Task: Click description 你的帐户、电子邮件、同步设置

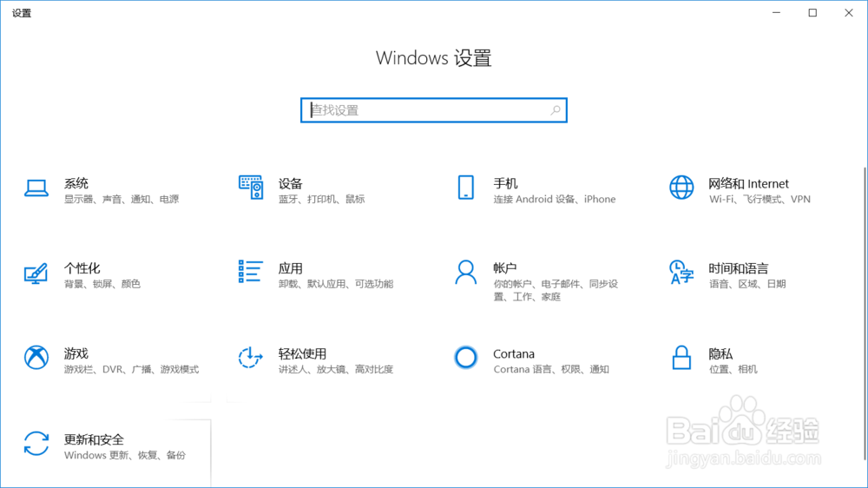Action: [556, 290]
